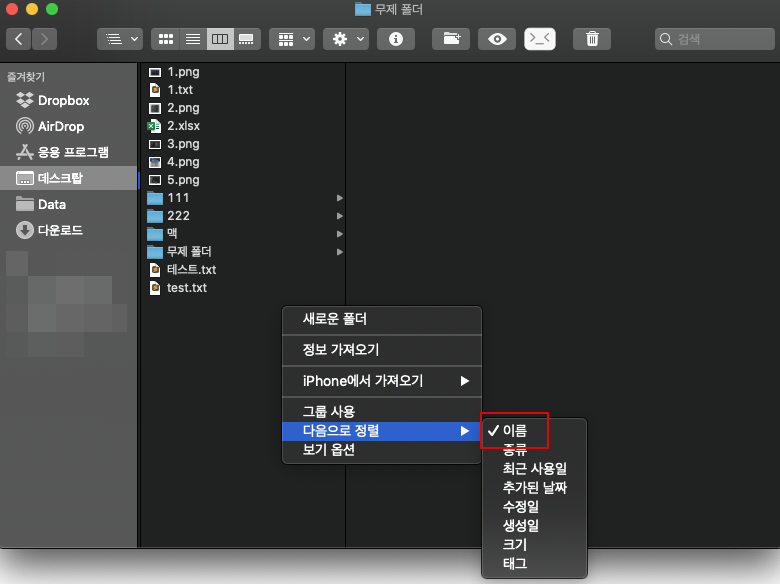
Task: Sort by 추가된 날짜
Action: tap(534, 487)
